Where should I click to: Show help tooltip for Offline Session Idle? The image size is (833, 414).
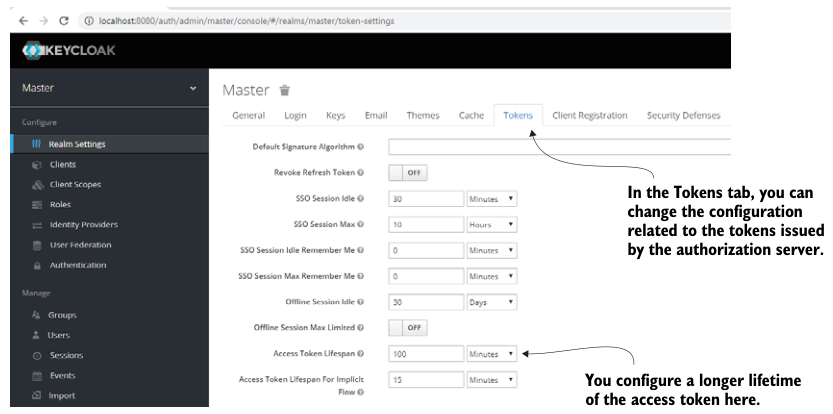click(361, 302)
